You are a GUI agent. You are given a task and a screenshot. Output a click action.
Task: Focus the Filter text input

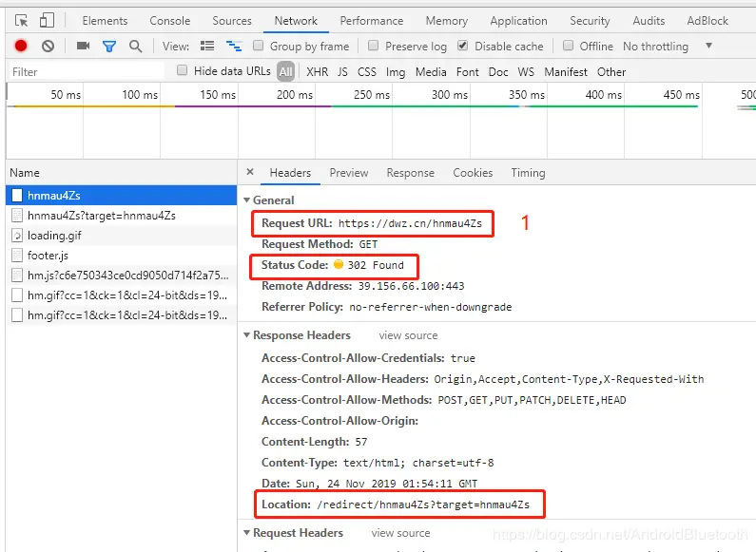click(87, 72)
